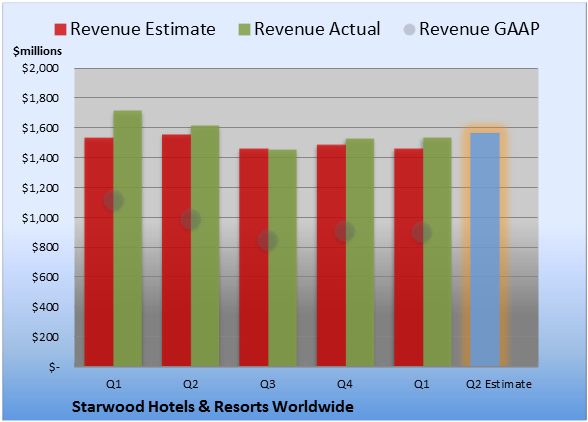The height and width of the screenshot is (422, 588).
Task: Click the '$600' y-axis label
Action: [x=45, y=277]
